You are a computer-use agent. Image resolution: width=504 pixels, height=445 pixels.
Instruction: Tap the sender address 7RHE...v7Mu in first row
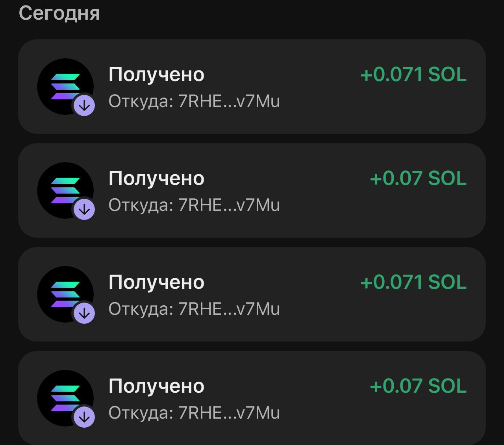pos(195,101)
